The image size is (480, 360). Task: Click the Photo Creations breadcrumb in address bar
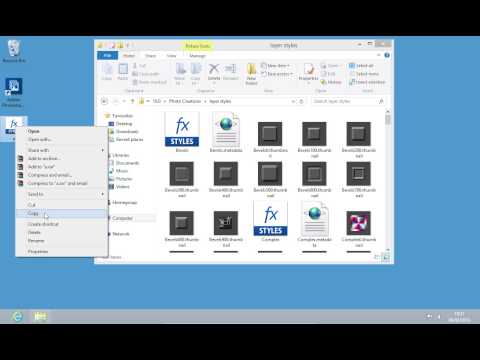pos(185,101)
